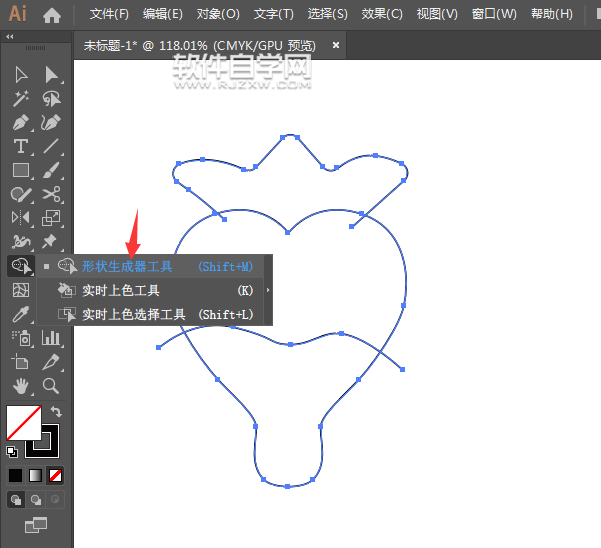Select the Curvature tool
601x548 pixels.
point(51,122)
